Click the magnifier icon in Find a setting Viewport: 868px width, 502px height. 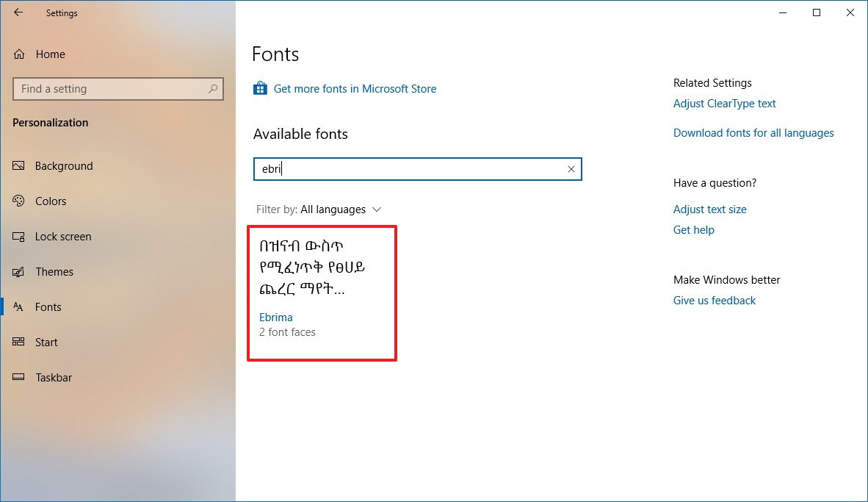click(x=212, y=89)
